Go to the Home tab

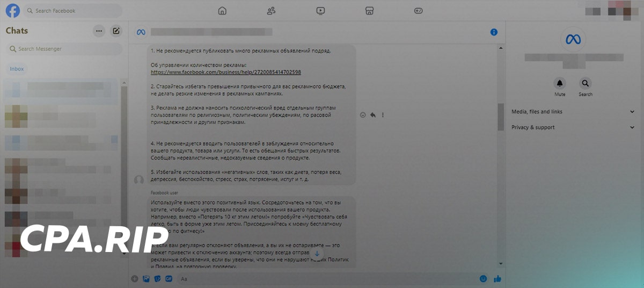222,11
